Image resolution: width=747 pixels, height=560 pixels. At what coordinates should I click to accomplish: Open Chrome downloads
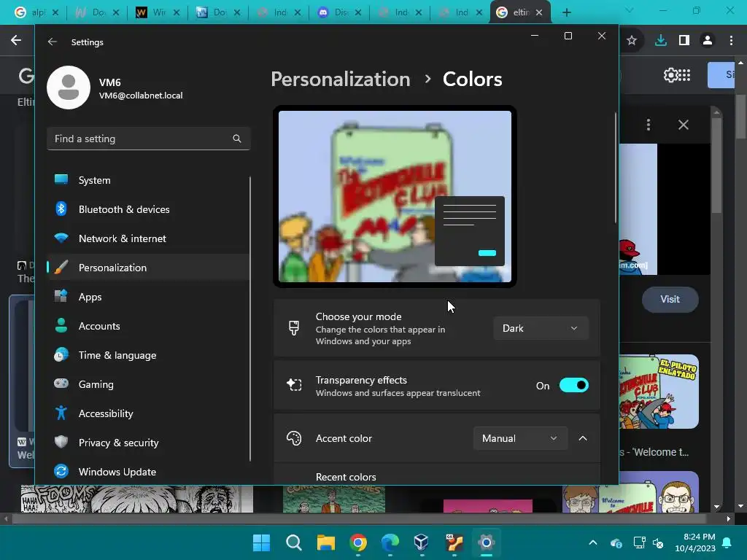(x=660, y=41)
